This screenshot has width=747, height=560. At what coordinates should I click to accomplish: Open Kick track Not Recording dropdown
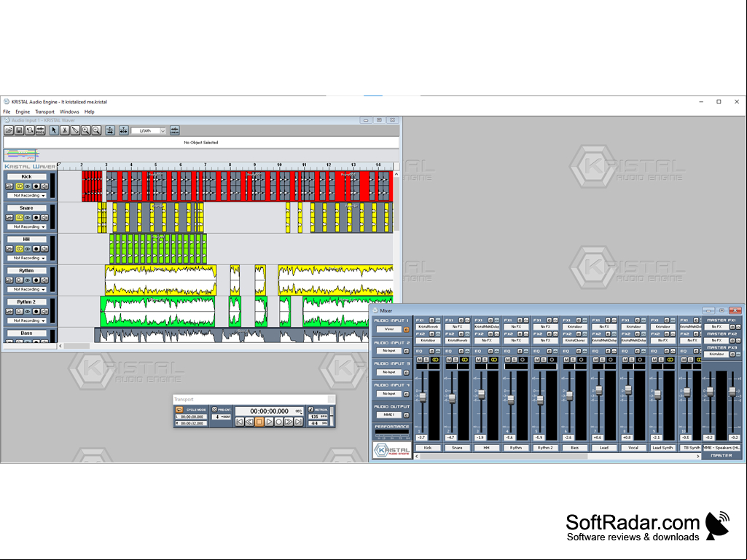click(x=27, y=196)
